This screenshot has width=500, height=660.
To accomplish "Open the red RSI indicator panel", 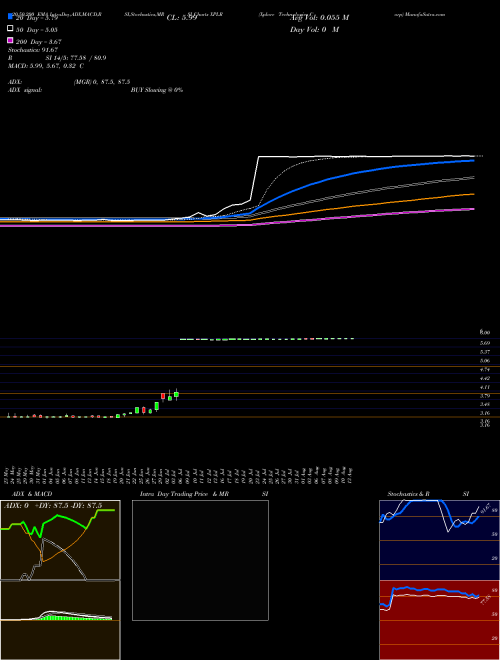I will coord(439,620).
